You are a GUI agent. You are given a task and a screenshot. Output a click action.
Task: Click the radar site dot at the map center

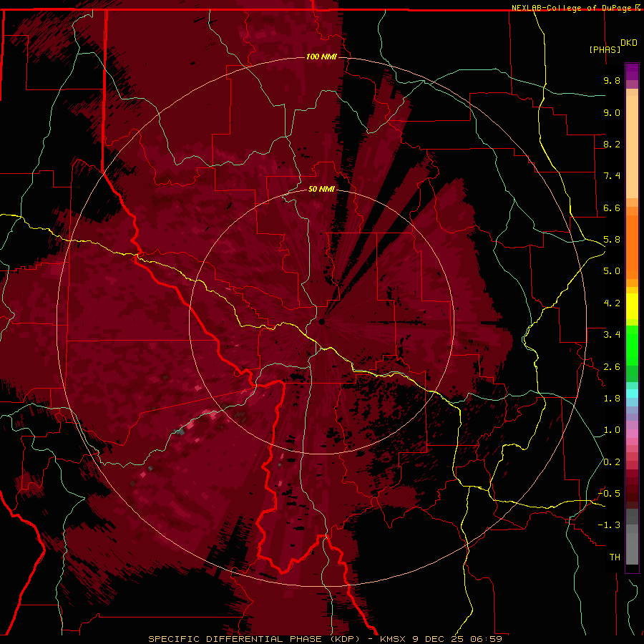(321, 321)
